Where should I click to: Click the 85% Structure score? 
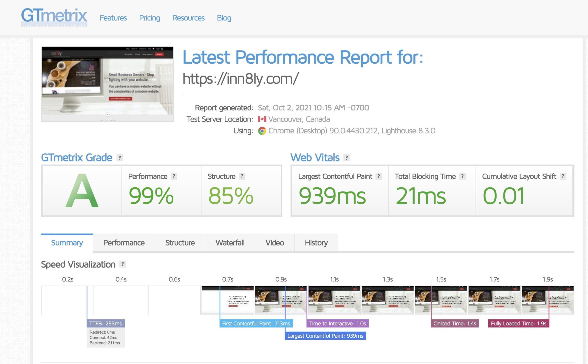click(231, 196)
